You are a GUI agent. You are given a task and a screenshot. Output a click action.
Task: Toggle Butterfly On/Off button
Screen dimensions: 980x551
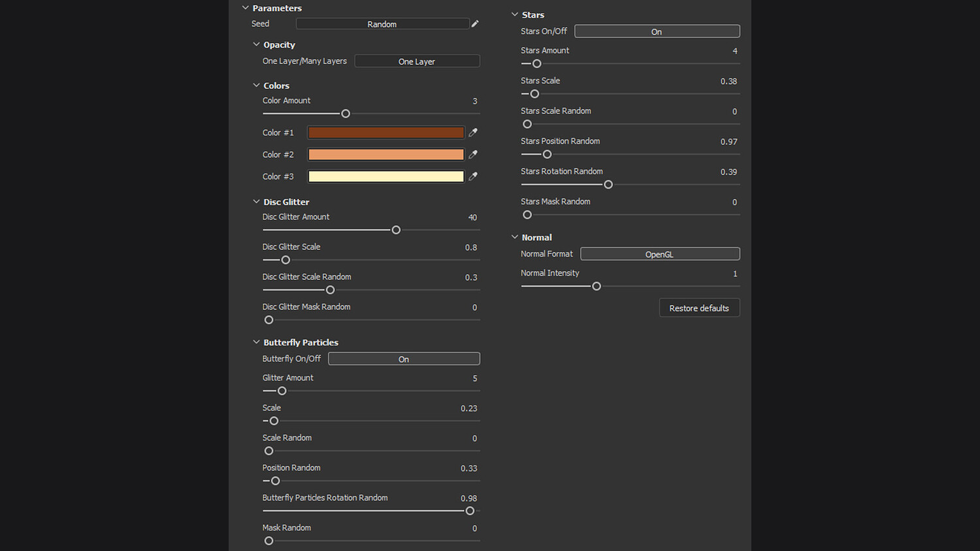point(404,359)
